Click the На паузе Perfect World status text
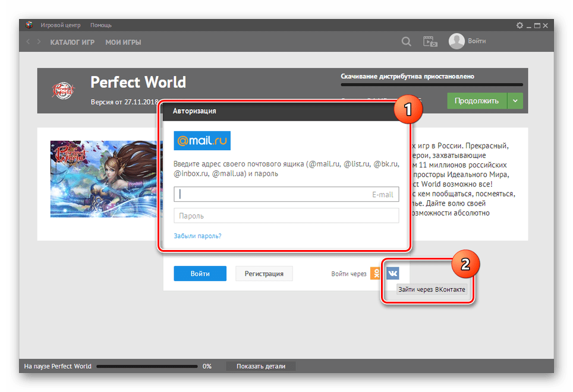 tap(58, 366)
